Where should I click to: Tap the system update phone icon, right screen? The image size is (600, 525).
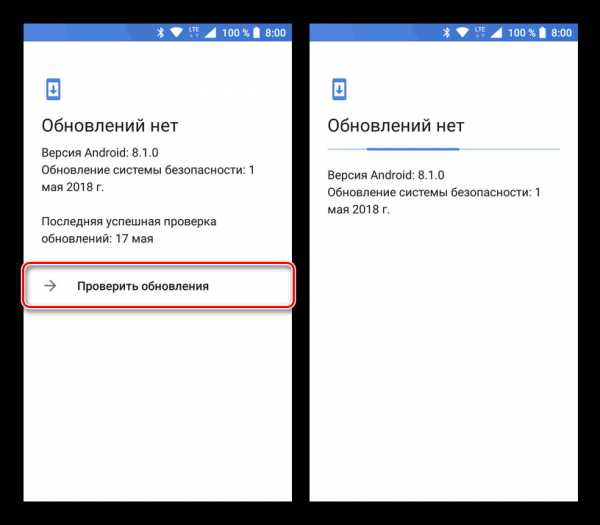[339, 90]
